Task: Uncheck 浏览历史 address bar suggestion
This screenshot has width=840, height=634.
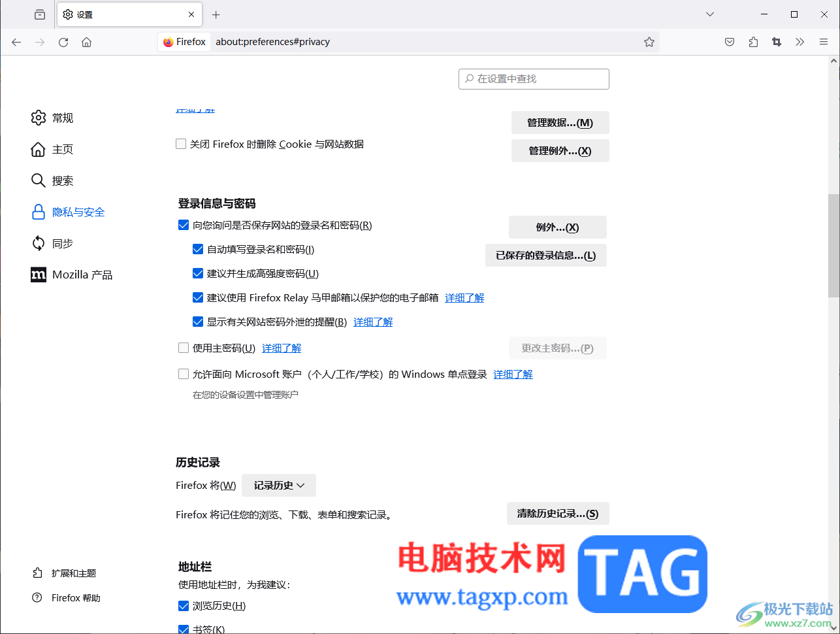Action: coord(184,606)
